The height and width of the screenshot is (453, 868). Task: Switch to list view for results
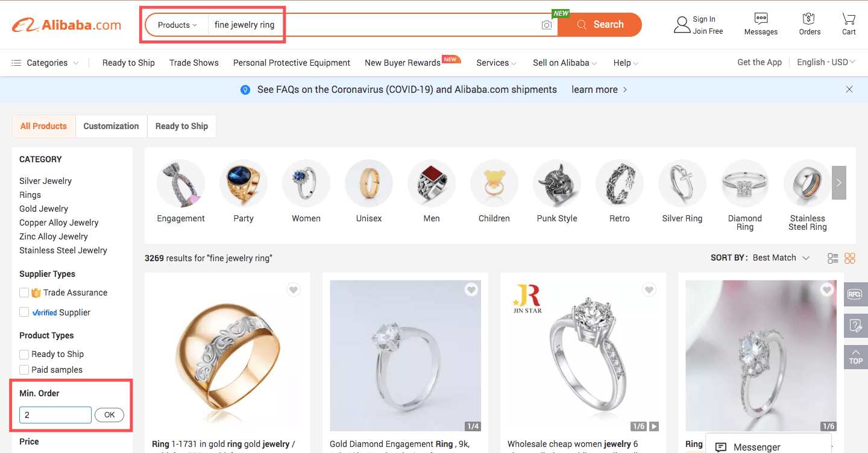pyautogui.click(x=832, y=258)
